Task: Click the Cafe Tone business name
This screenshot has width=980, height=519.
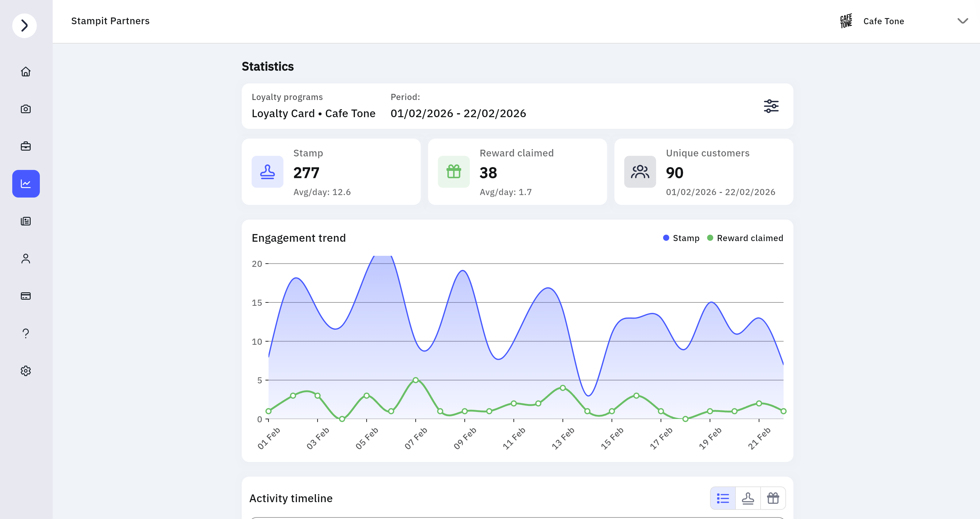Action: pos(883,21)
